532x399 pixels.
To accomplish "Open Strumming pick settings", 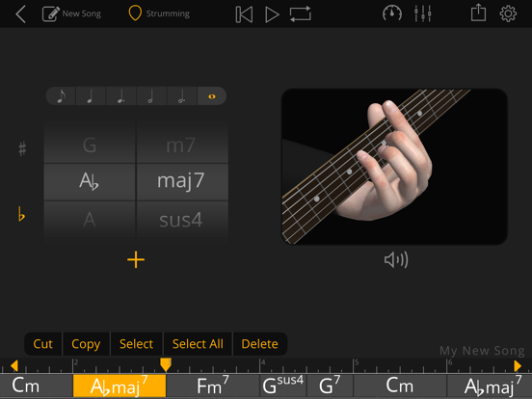I will click(159, 13).
